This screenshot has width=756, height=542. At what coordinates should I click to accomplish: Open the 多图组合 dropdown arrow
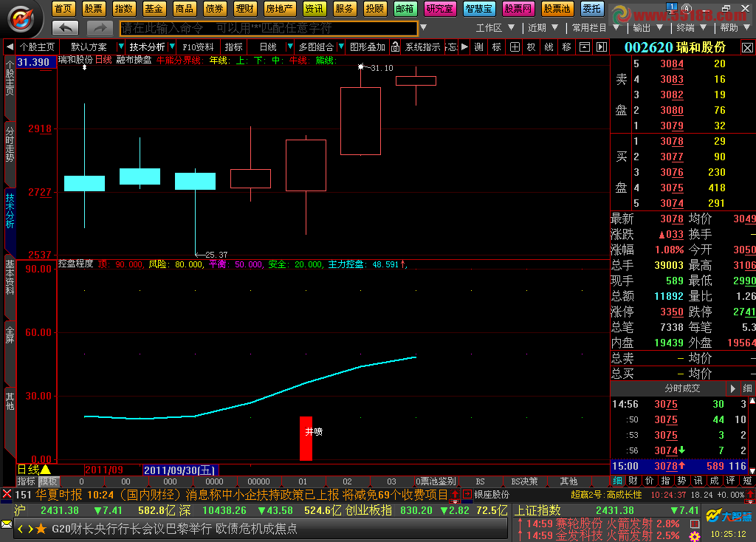coord(341,47)
